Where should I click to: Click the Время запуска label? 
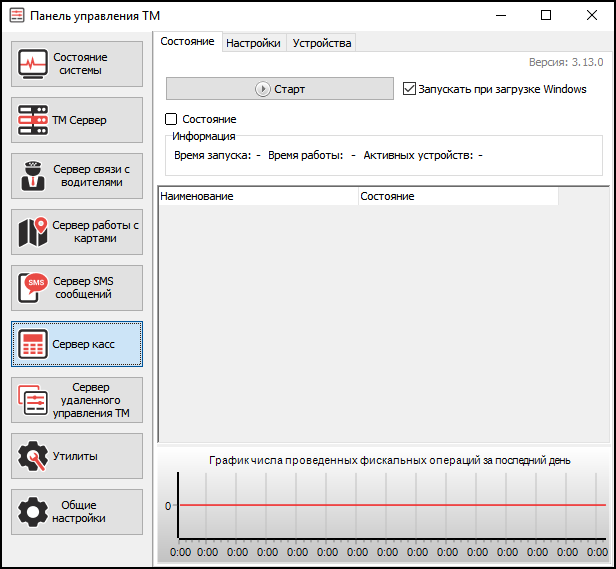(x=213, y=155)
